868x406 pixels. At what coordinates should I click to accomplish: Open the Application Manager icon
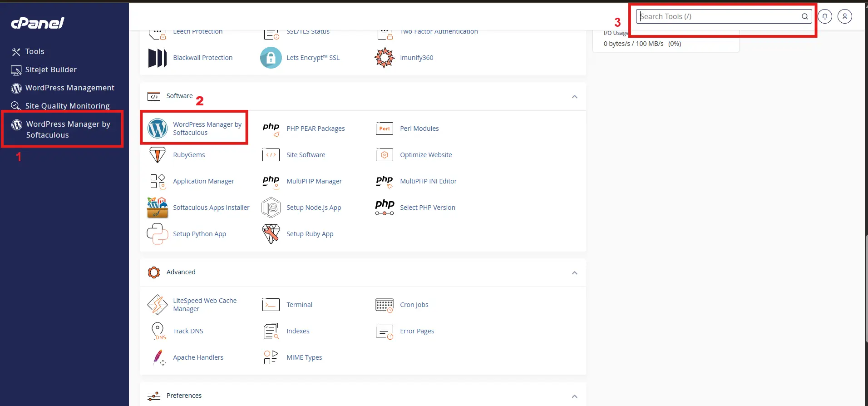(158, 181)
